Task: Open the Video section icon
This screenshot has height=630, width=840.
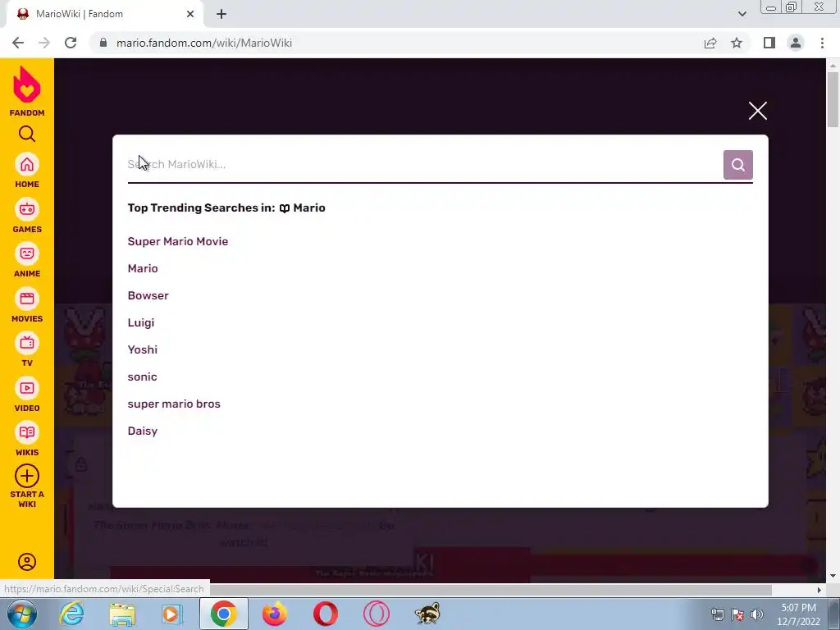Action: point(27,395)
